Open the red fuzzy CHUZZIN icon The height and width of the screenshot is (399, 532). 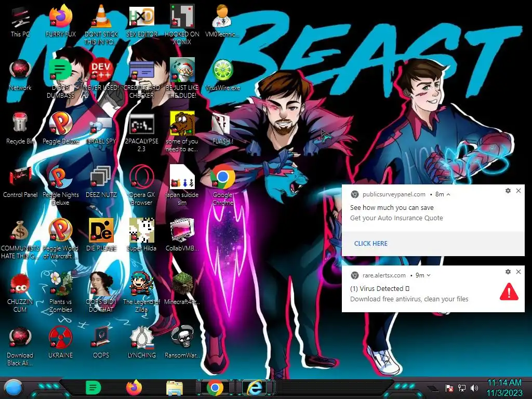tap(20, 292)
